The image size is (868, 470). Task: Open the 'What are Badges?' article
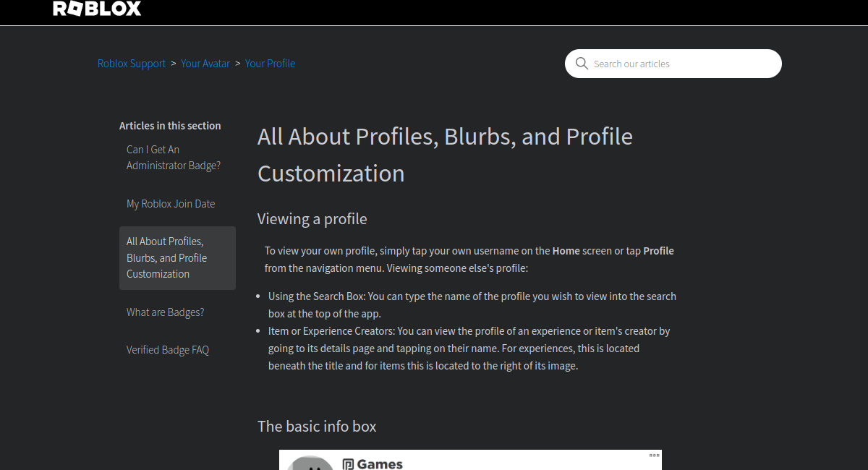click(x=166, y=312)
